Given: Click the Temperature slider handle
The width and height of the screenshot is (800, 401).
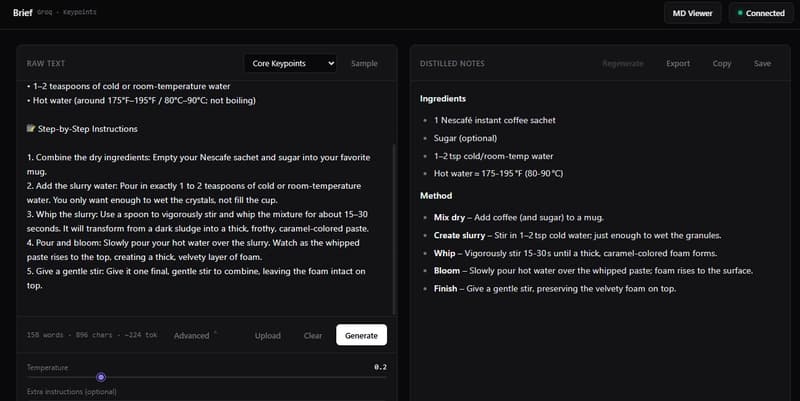Looking at the screenshot, I should (101, 377).
